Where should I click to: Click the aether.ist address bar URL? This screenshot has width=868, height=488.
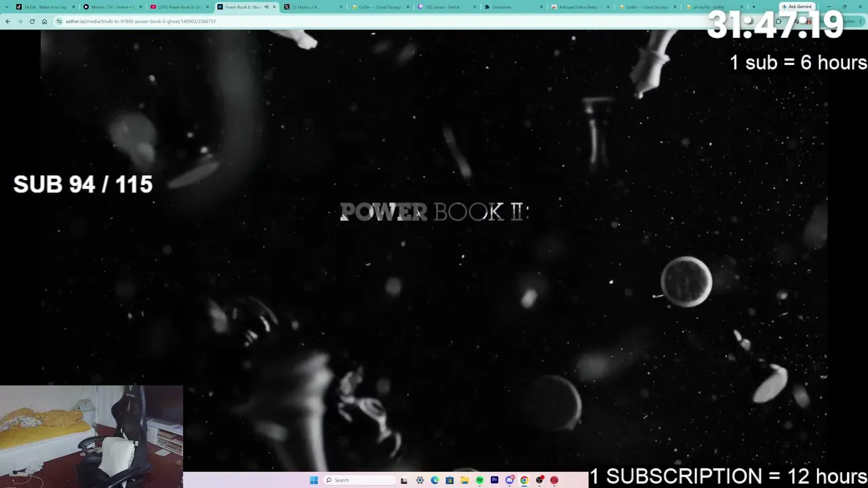[140, 21]
